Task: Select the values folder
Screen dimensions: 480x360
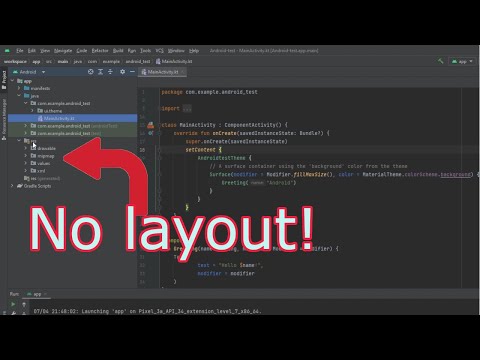Action: point(43,163)
